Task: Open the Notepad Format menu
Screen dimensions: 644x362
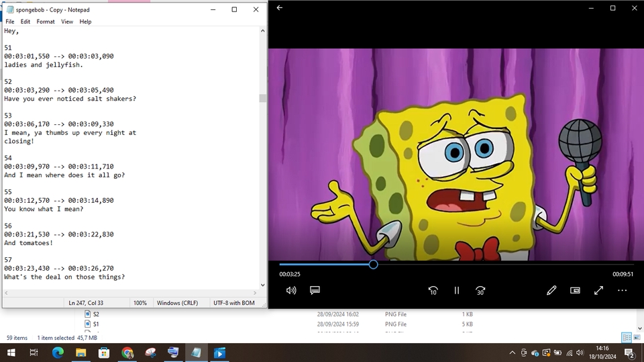Action: click(46, 21)
